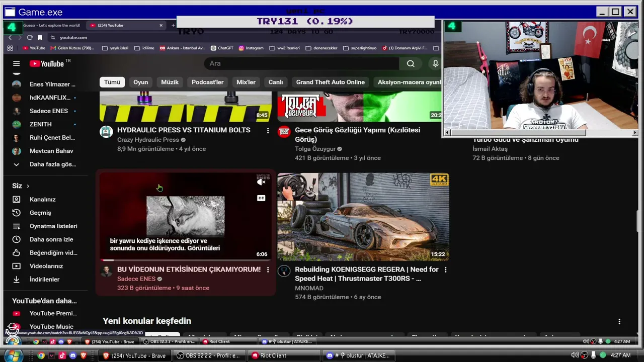
Task: Select the Mix'ler filter chip
Action: [246, 82]
